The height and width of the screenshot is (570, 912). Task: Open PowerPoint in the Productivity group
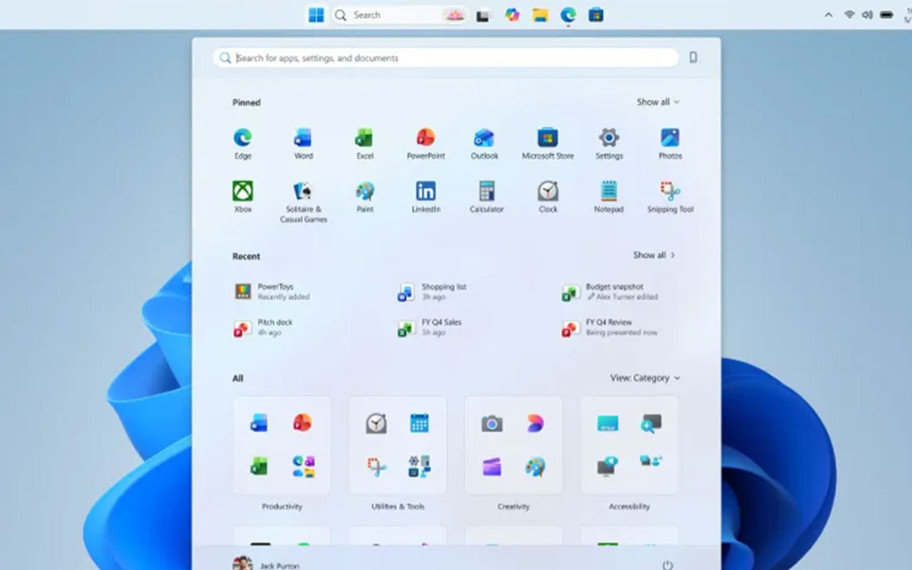coord(302,423)
